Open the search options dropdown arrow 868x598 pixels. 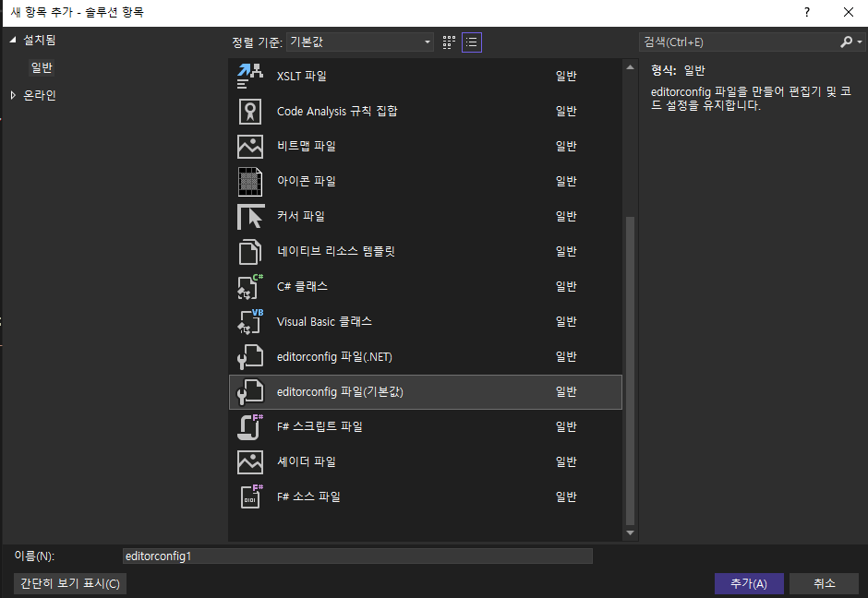859,42
